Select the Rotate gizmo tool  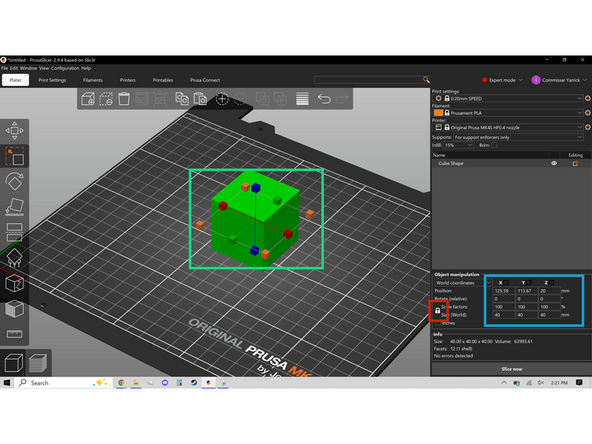pos(14,181)
